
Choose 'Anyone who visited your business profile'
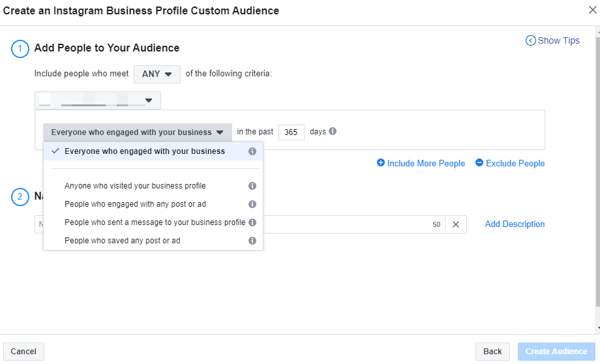tap(135, 186)
